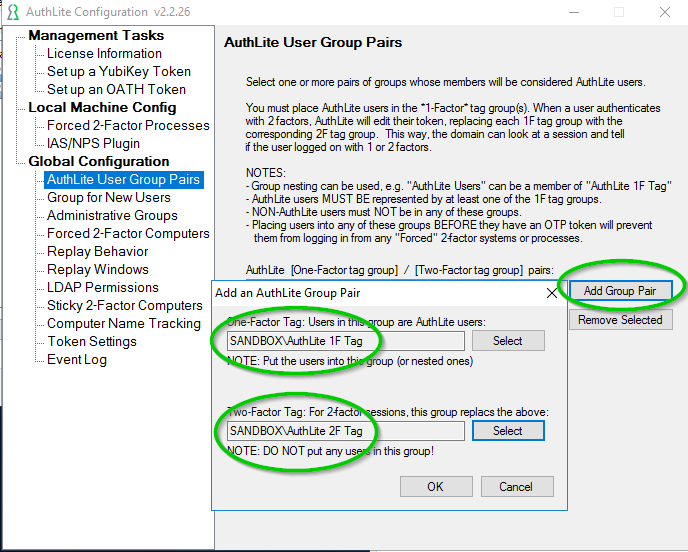Select IAS/NPS Plugin
The width and height of the screenshot is (688, 552).
click(x=93, y=143)
